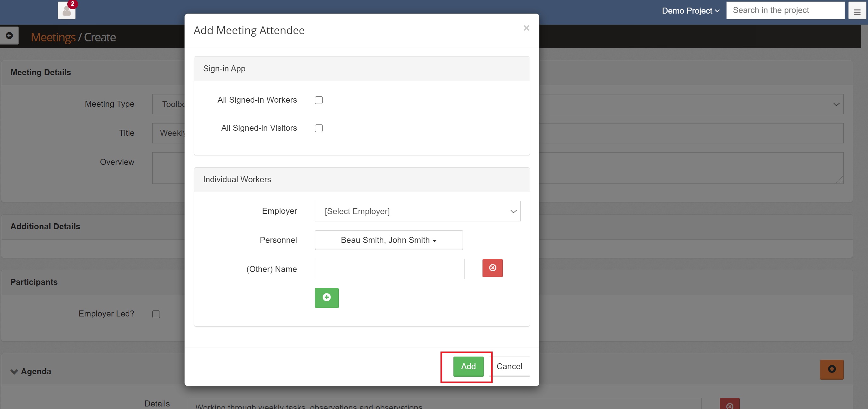Image resolution: width=868 pixels, height=409 pixels.
Task: Click the red delete agenda item icon
Action: (x=730, y=405)
